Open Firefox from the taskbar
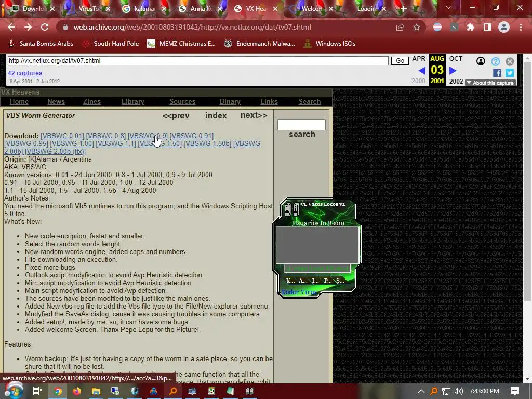Image resolution: width=532 pixels, height=399 pixels. 77,391
